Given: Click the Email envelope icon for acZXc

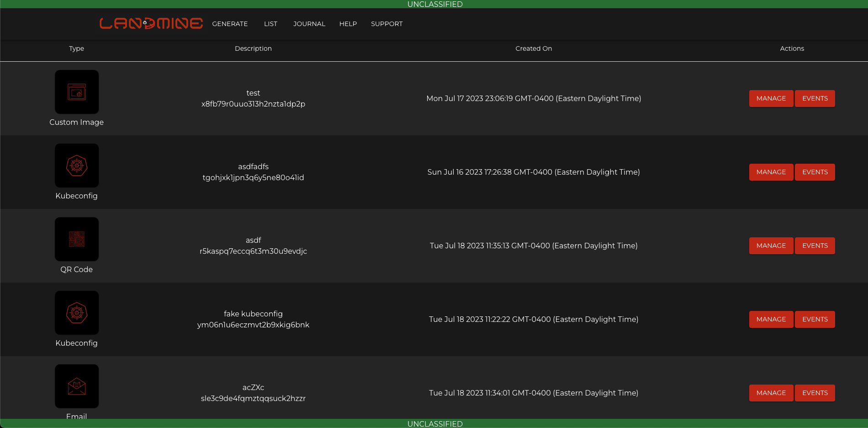Looking at the screenshot, I should tap(76, 386).
